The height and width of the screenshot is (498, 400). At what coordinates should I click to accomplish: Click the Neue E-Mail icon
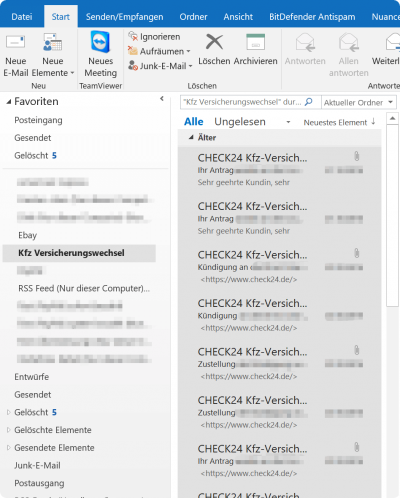tap(15, 43)
